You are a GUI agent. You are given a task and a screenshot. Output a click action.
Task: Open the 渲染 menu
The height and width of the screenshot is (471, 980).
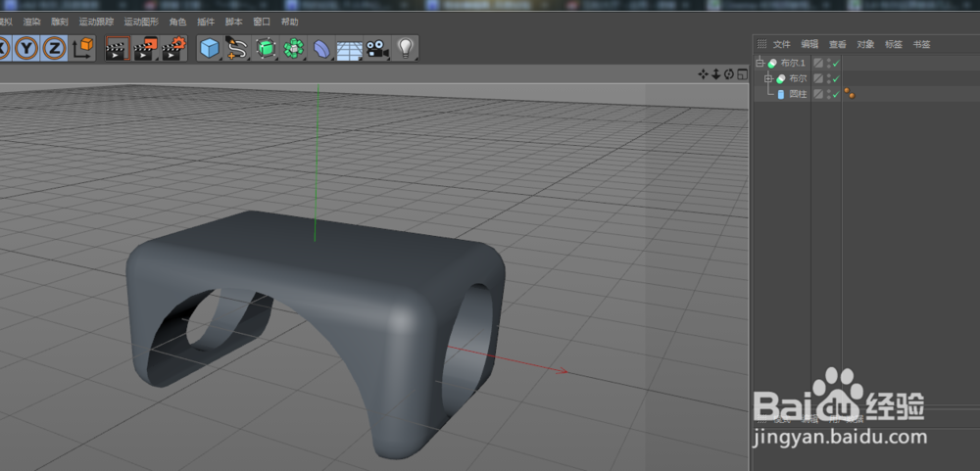point(32,22)
